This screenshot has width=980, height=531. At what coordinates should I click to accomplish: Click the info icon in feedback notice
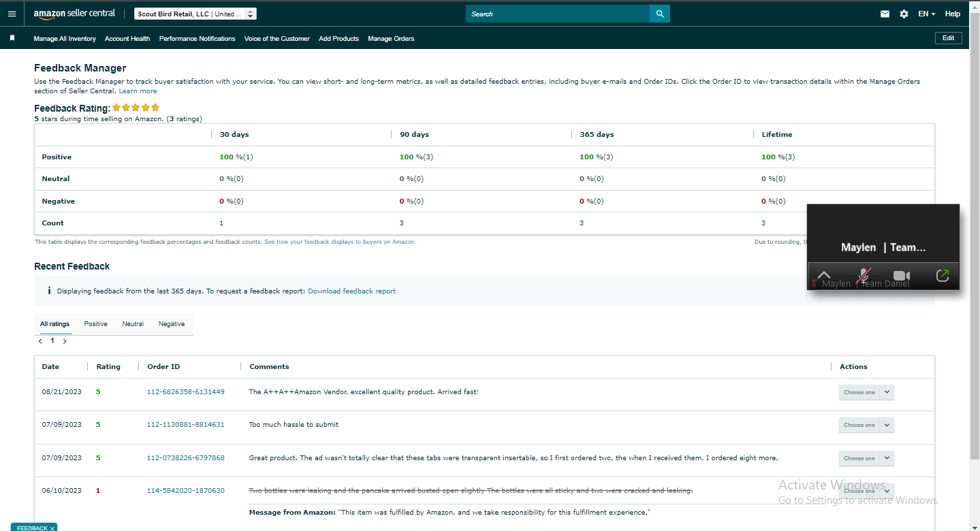(49, 291)
